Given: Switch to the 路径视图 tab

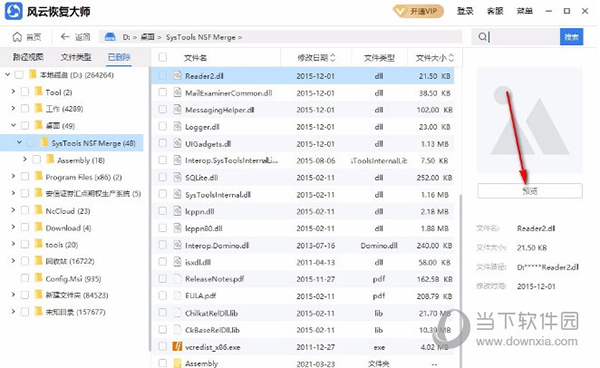Looking at the screenshot, I should click(x=28, y=57).
